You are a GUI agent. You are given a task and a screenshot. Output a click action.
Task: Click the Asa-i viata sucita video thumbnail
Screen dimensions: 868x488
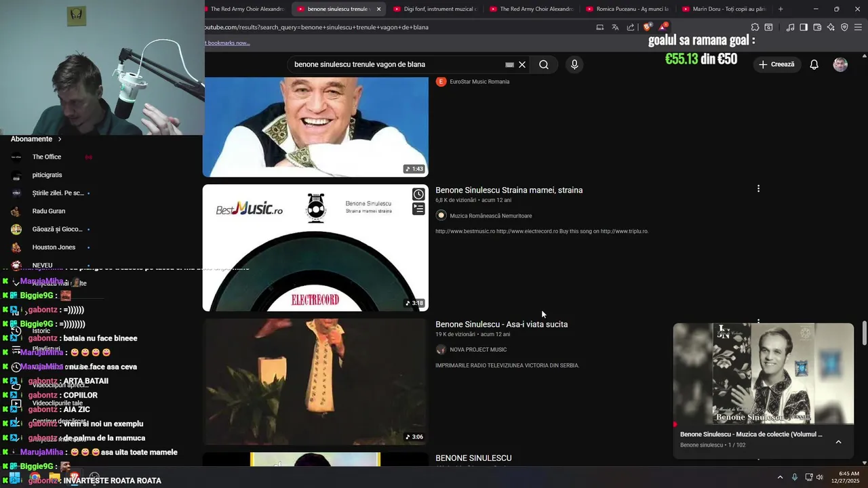coord(315,382)
